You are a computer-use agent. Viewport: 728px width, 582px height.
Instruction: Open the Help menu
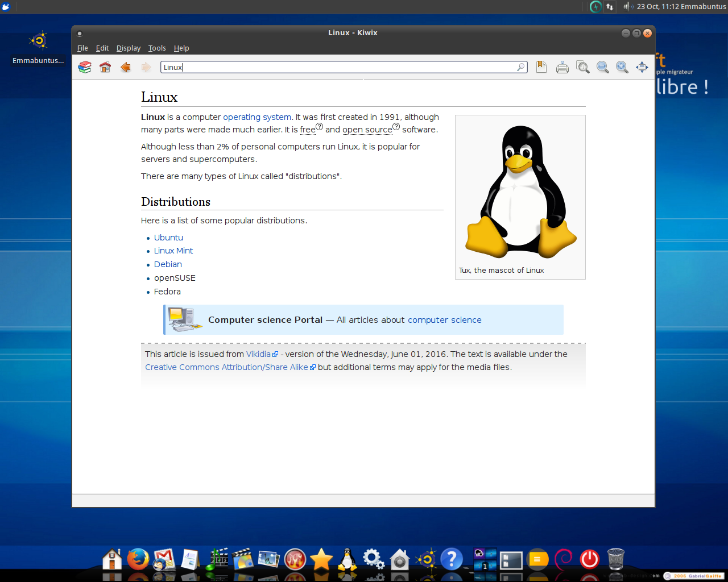pyautogui.click(x=181, y=48)
